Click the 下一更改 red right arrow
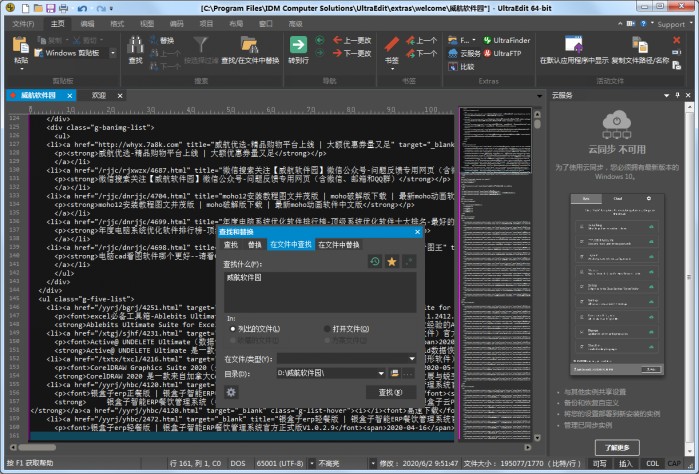Screen dimensions: 699x474 pos(337,53)
